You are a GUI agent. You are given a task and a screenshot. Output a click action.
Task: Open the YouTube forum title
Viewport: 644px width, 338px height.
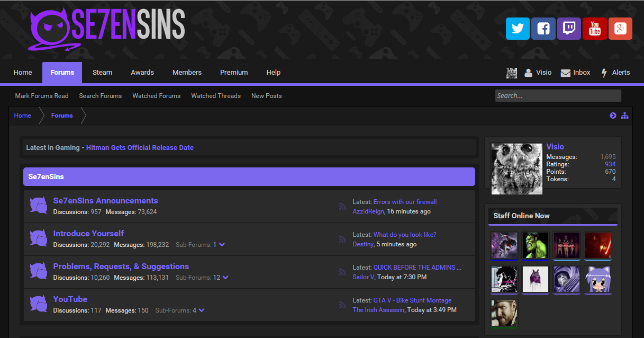point(70,299)
